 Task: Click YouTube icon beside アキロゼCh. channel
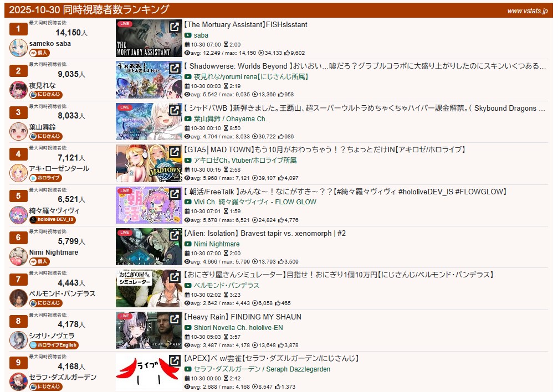click(188, 161)
